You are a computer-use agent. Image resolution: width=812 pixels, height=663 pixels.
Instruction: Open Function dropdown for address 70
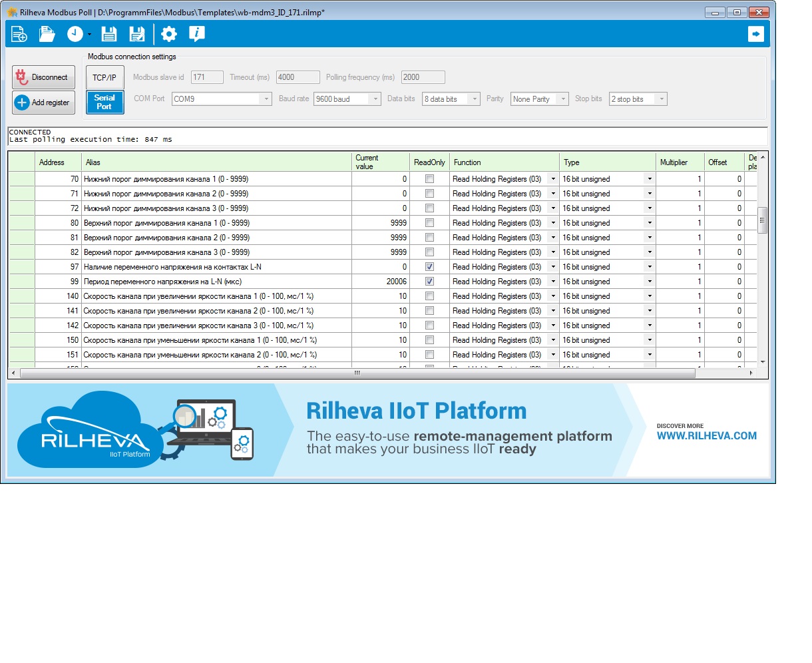(x=552, y=179)
